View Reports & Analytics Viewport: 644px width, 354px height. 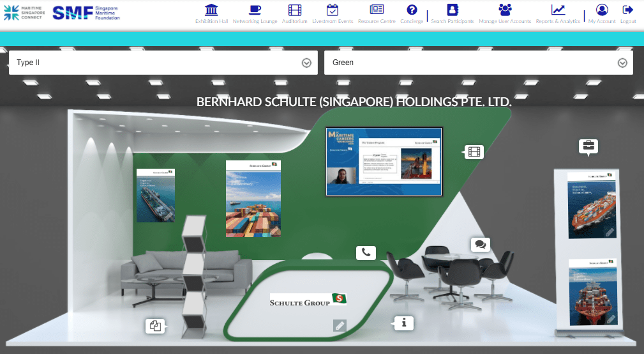[x=558, y=14]
